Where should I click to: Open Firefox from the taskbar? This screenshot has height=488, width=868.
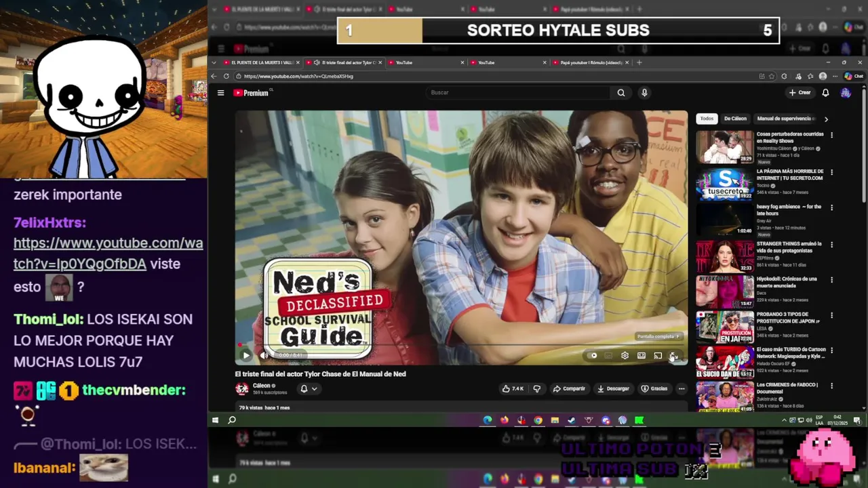click(x=505, y=420)
